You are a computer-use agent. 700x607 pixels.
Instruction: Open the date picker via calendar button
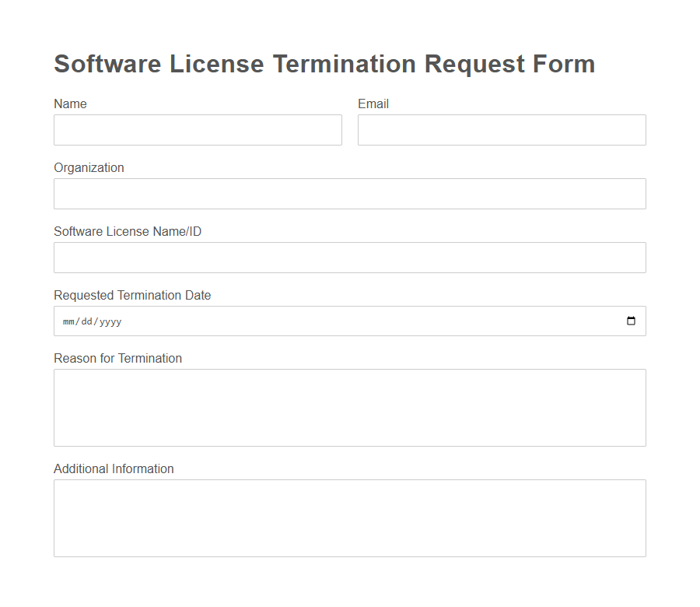coord(631,321)
